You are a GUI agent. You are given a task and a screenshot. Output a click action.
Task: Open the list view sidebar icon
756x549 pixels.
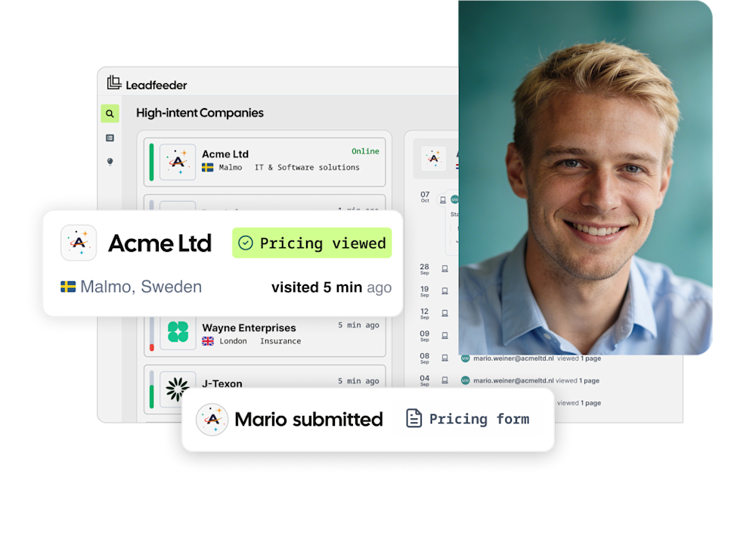point(110,138)
